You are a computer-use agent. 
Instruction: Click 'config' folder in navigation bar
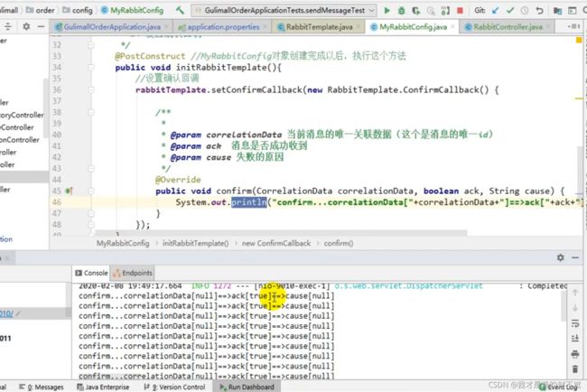tap(79, 11)
